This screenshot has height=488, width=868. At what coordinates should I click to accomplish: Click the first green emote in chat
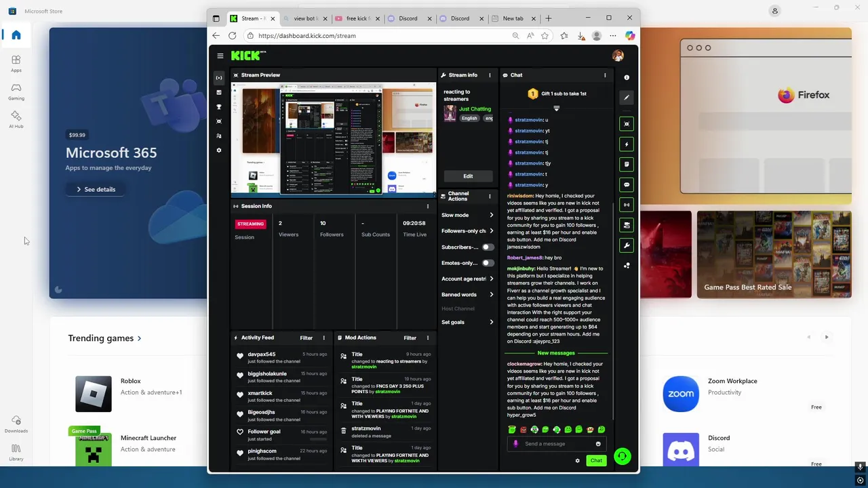pos(512,430)
